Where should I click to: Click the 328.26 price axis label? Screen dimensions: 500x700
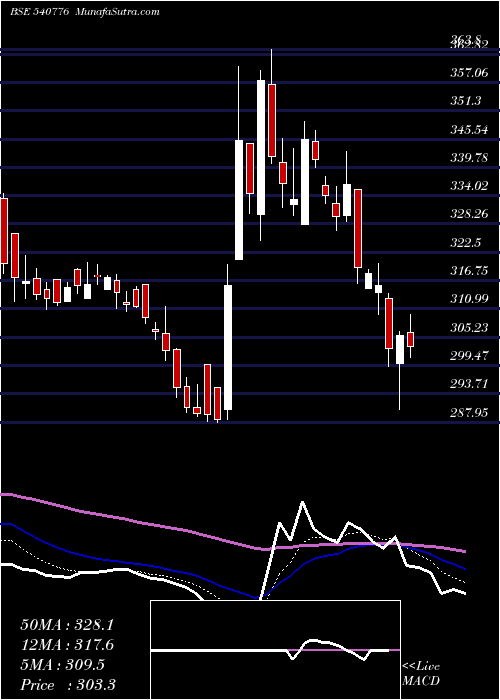[469, 214]
